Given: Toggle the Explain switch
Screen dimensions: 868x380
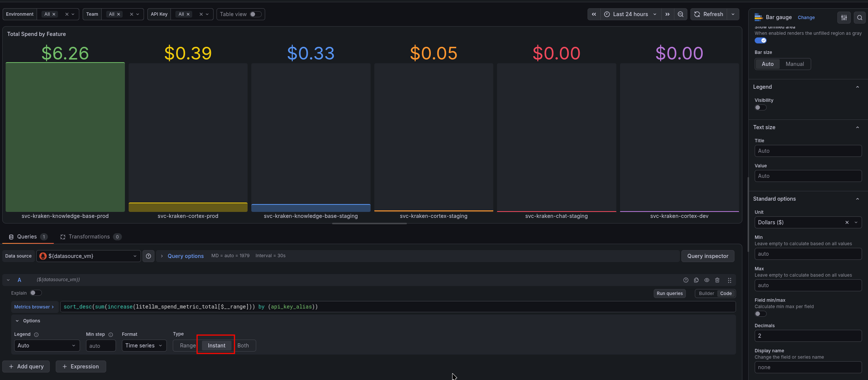Looking at the screenshot, I should tap(36, 293).
